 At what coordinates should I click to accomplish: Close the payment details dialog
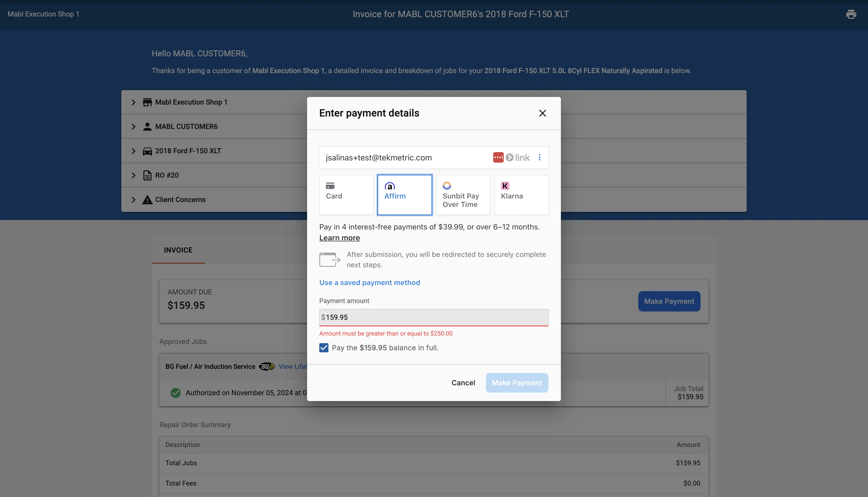[542, 113]
